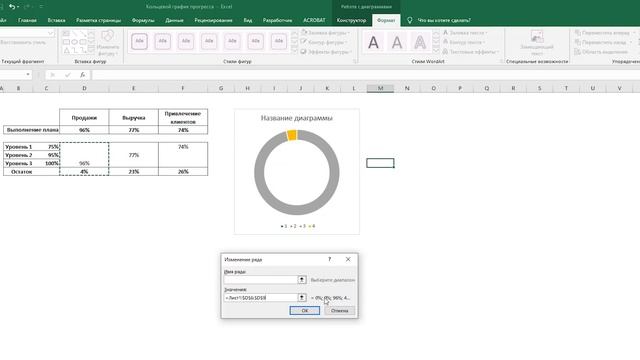Select the third shape style preset

(186, 41)
